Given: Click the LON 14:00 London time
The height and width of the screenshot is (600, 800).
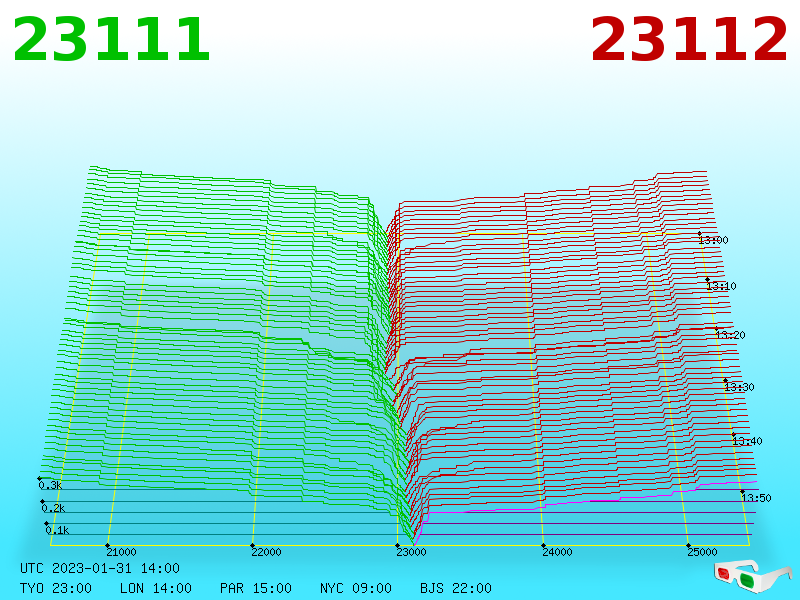Looking at the screenshot, I should (x=156, y=588).
